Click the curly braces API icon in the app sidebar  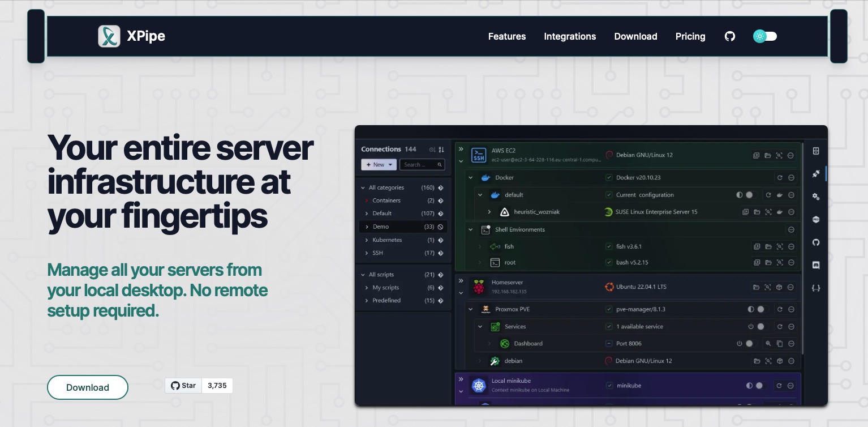816,288
